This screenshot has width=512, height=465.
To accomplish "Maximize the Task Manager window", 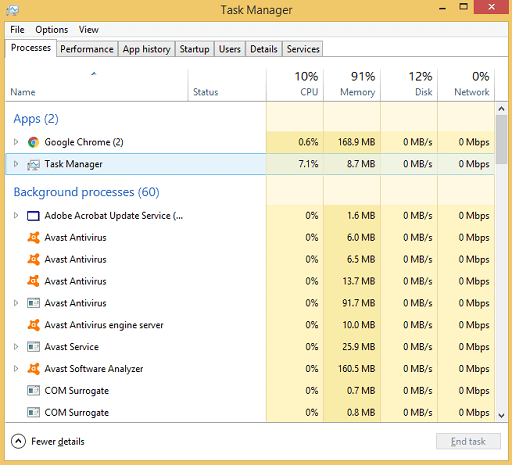I will (464, 7).
